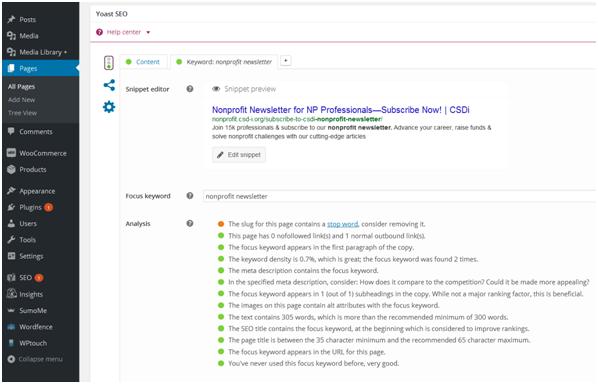Viewport: 598px width, 384px height.
Task: Click the SumoMe crown icon
Action: [x=11, y=310]
